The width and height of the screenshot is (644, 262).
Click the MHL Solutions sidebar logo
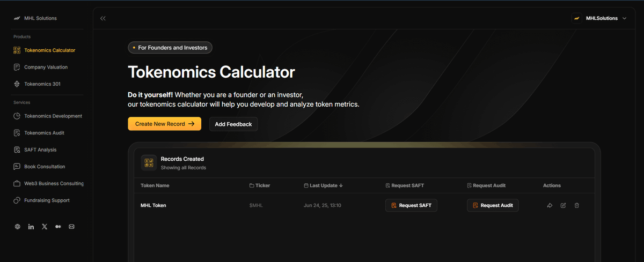[x=35, y=18]
